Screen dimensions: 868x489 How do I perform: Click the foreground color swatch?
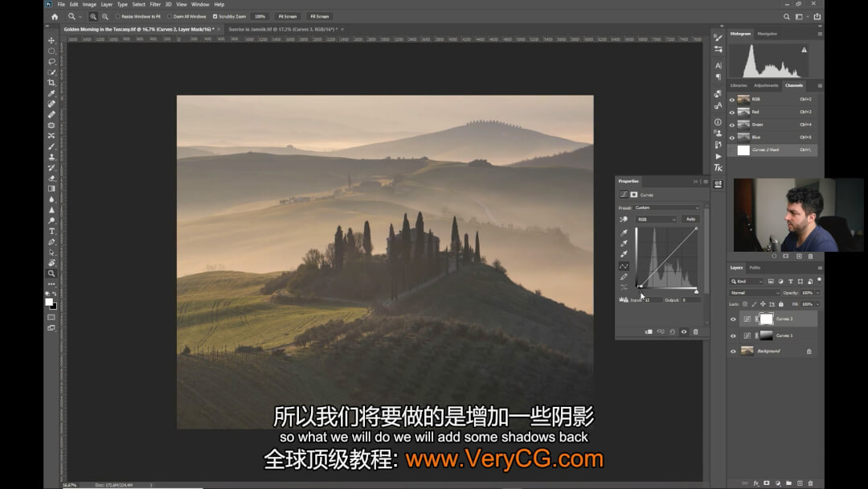pos(49,302)
